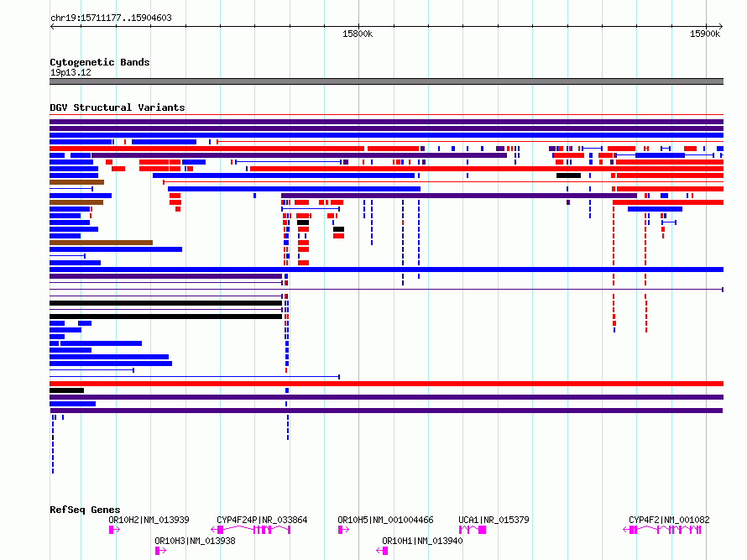Select the UCA1 gene exon structure glyph
The image size is (747, 560).
pos(472,530)
